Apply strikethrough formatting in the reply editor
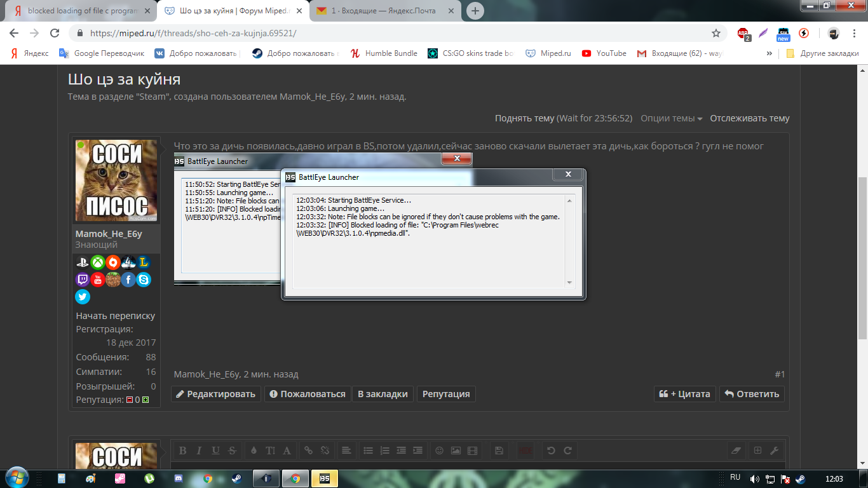 point(232,451)
